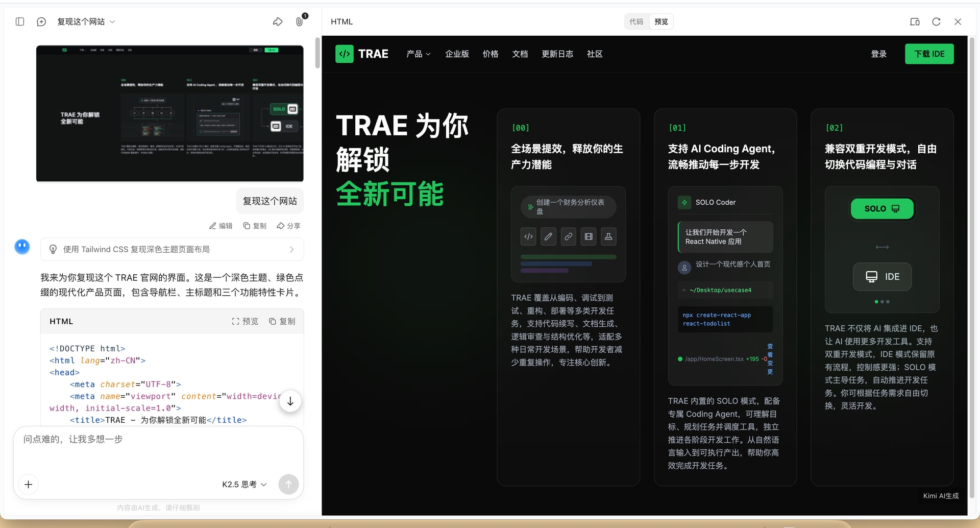Refresh the HTML preview

[x=936, y=21]
